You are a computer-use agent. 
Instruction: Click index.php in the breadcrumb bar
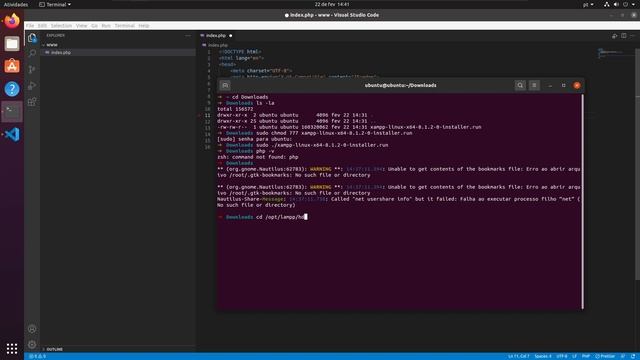(x=218, y=45)
